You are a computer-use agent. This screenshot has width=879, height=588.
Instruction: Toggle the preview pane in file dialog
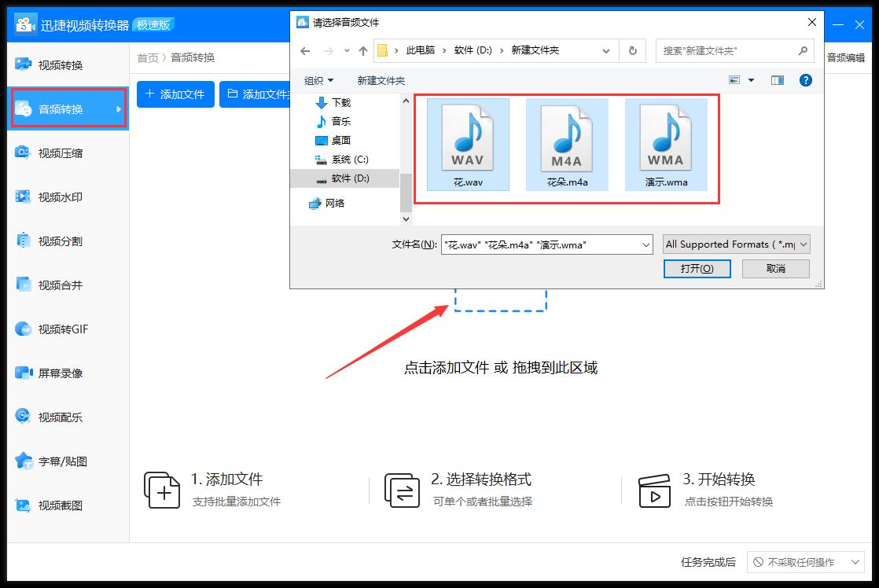point(777,79)
